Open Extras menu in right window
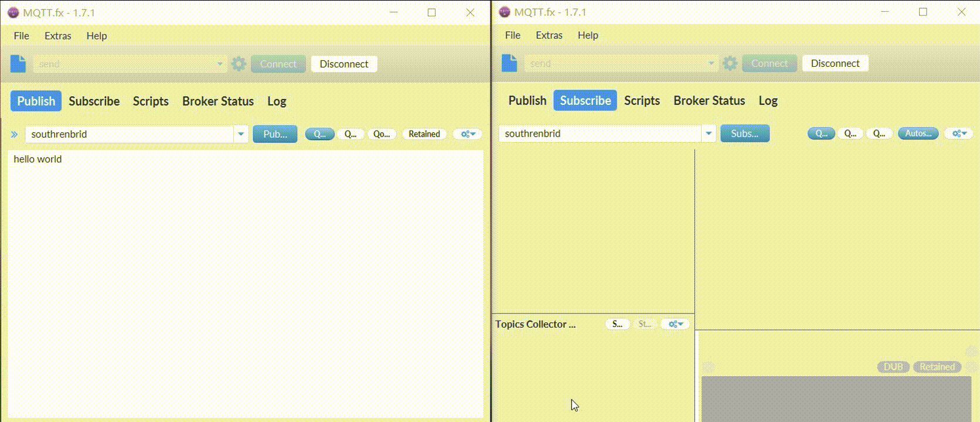Viewport: 980px width, 422px height. tap(549, 35)
